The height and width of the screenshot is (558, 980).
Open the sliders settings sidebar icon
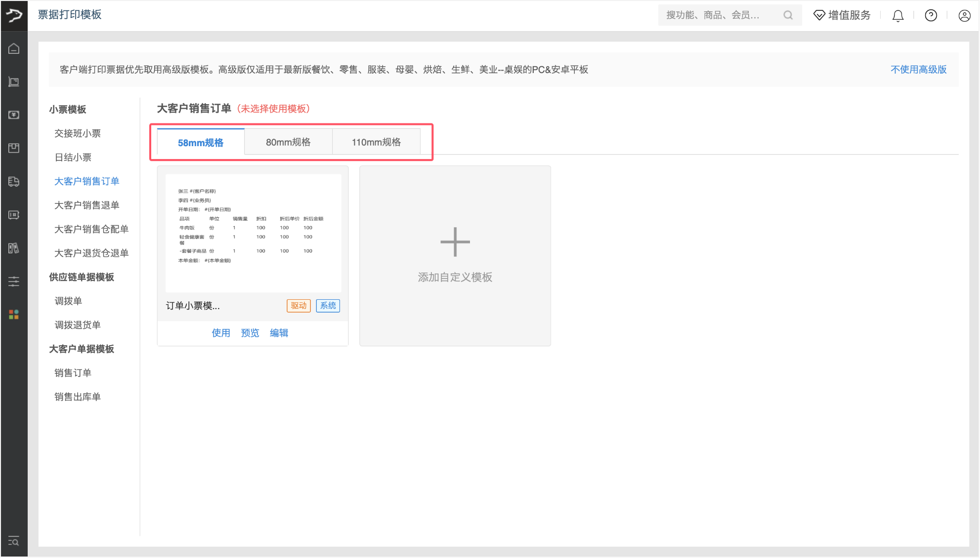click(x=14, y=281)
